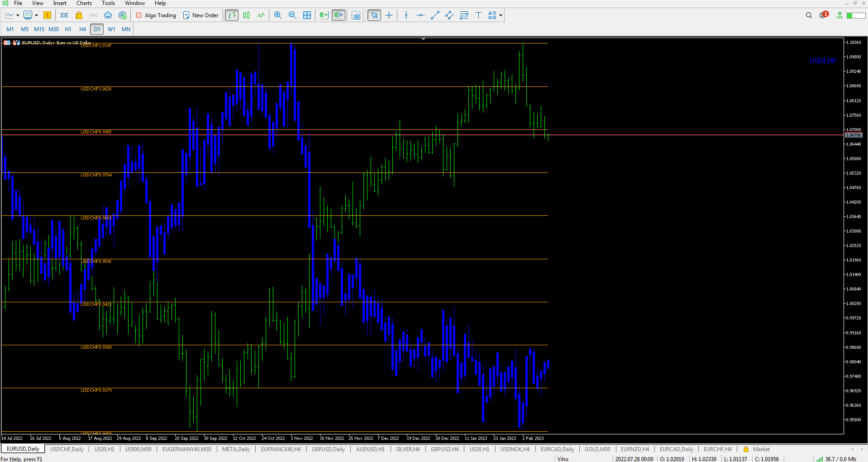Open the Tools menu
Image resolution: width=868 pixels, height=462 pixels.
(x=108, y=3)
